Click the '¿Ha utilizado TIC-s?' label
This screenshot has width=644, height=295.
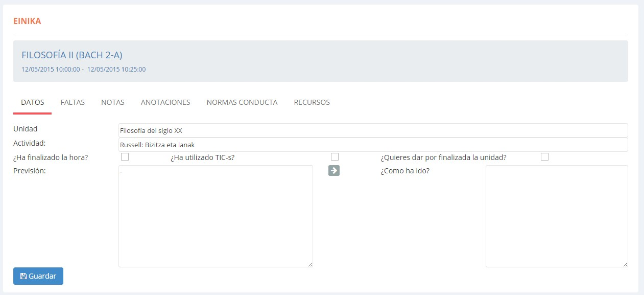pos(202,157)
